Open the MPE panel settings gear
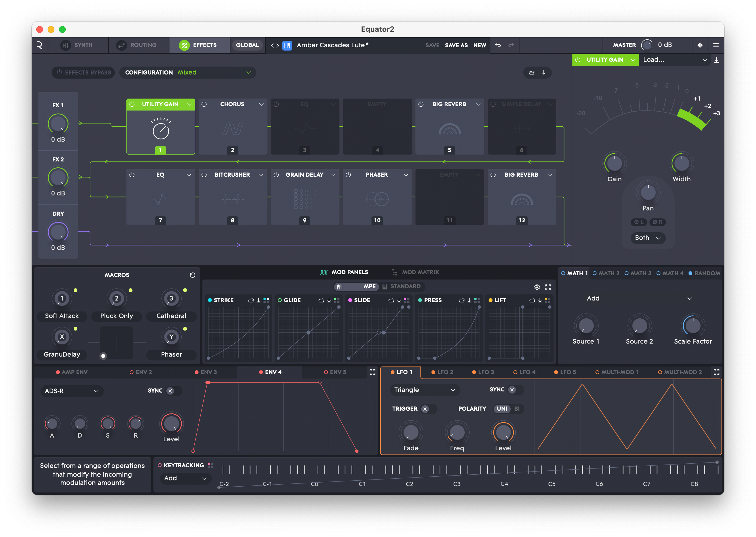The image size is (756, 537). pos(537,287)
